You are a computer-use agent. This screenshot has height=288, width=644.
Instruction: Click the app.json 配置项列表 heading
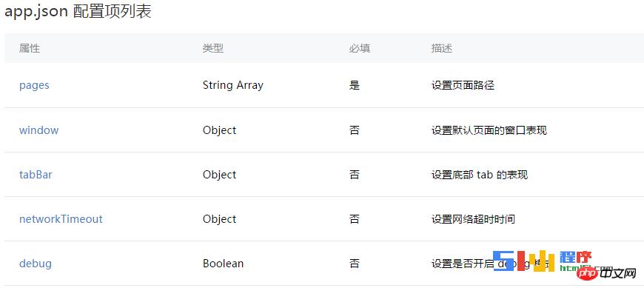[x=78, y=12]
